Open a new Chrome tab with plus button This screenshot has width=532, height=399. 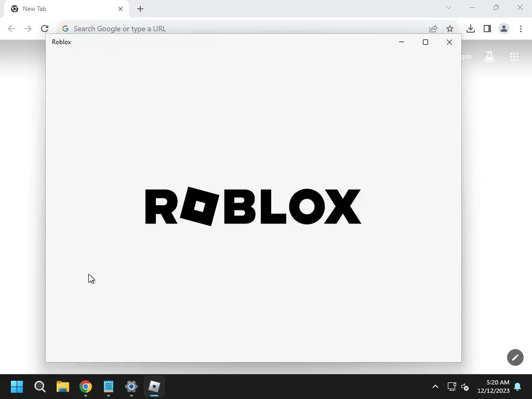click(140, 9)
